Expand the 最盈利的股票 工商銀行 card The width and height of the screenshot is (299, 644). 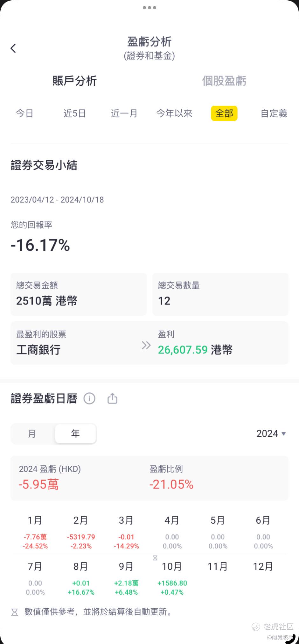pos(149,343)
